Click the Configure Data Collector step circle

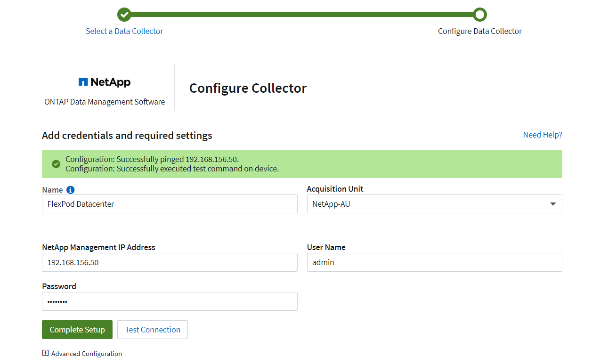480,15
